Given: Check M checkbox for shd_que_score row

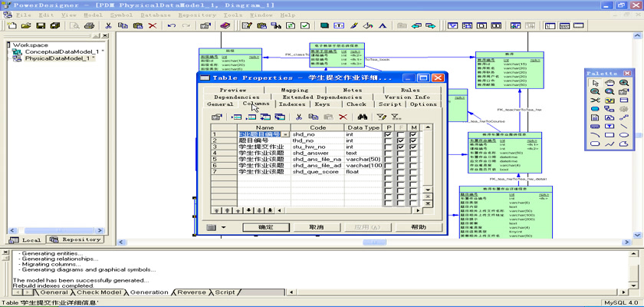Looking at the screenshot, I should (413, 171).
